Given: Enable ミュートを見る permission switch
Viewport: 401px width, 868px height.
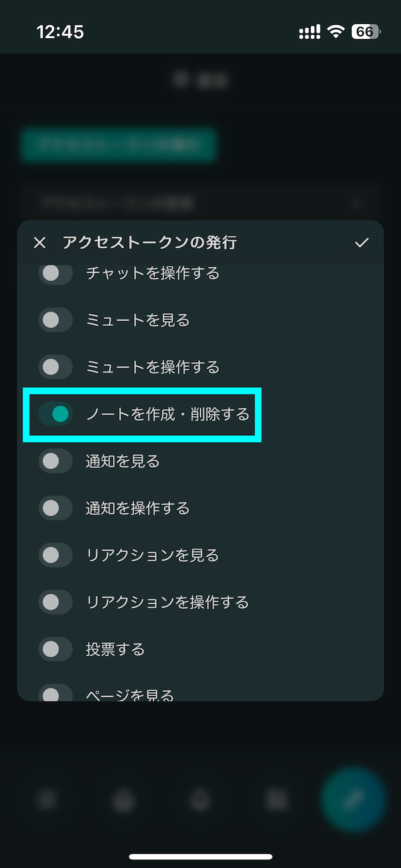Looking at the screenshot, I should coord(56,320).
